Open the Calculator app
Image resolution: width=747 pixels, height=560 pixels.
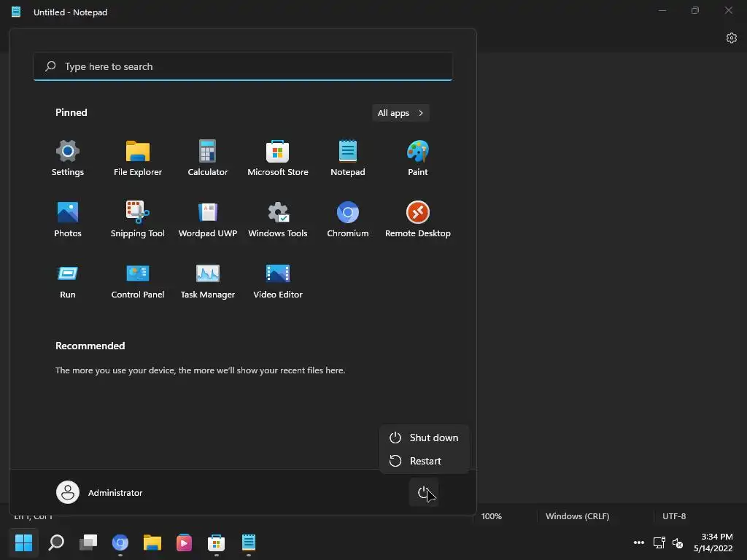[208, 158]
